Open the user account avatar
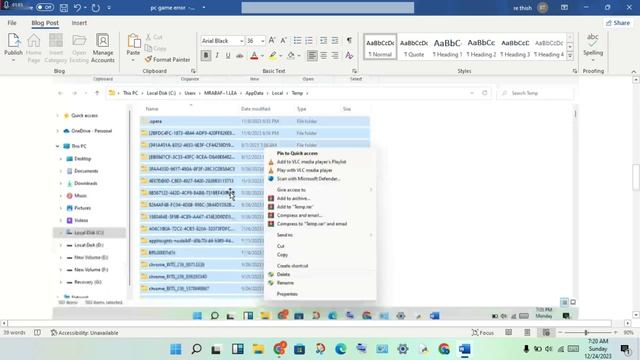This screenshot has width=640, height=360. pos(542,8)
